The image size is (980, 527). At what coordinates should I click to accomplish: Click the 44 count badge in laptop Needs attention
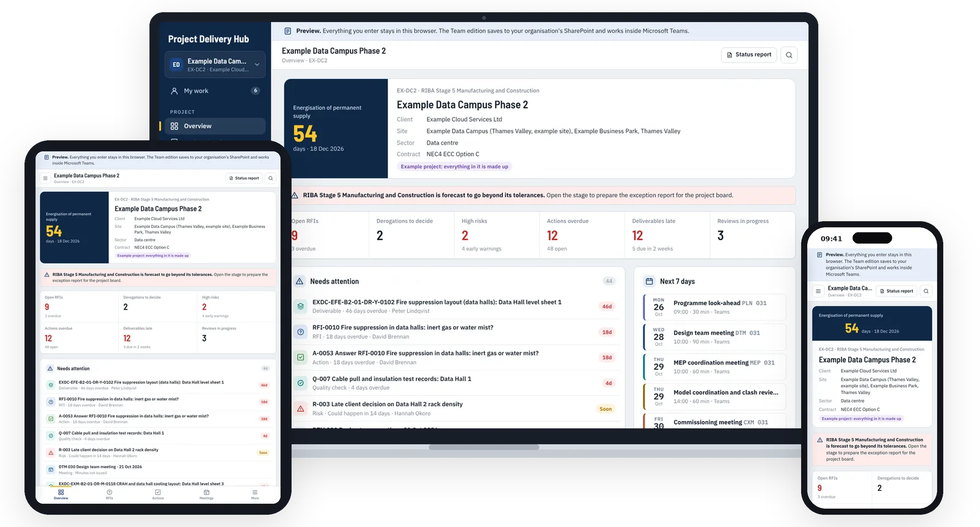click(609, 281)
